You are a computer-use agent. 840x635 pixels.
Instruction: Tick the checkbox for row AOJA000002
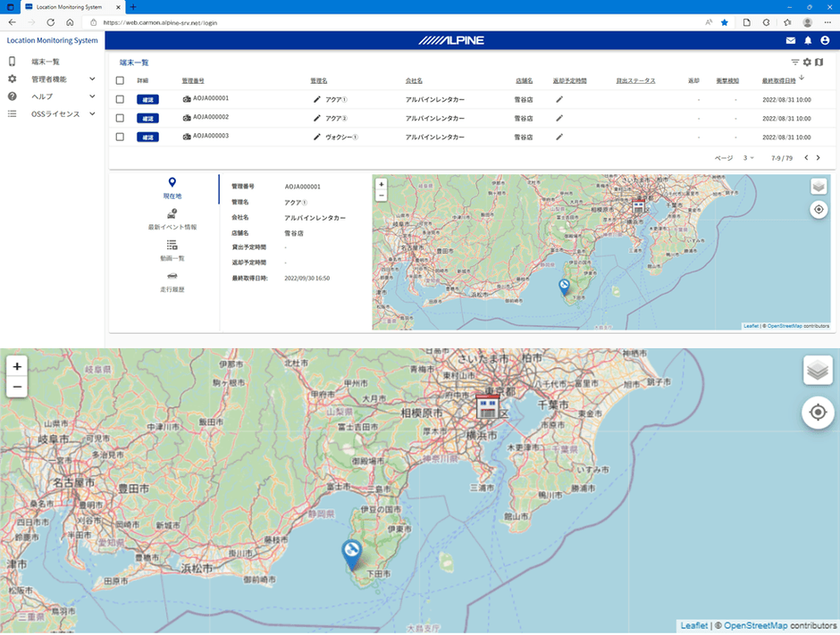tap(121, 118)
